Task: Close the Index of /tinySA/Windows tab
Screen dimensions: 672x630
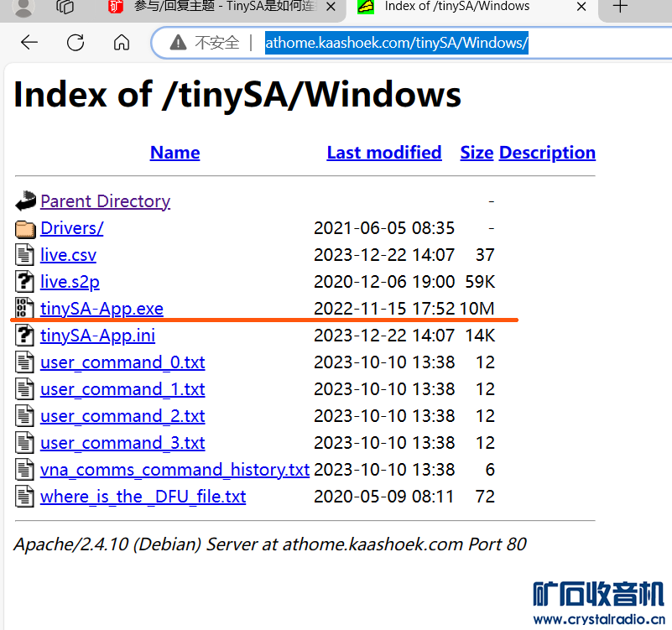Action: tap(581, 7)
